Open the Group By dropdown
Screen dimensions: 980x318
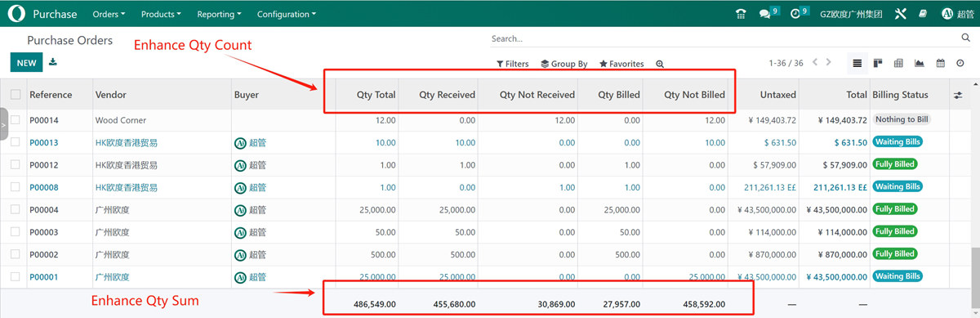(563, 64)
